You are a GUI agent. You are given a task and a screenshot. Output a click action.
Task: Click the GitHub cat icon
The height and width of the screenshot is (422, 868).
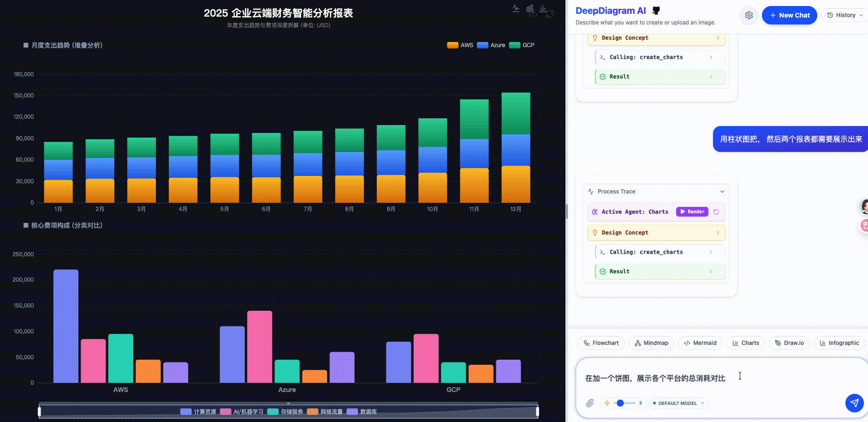click(656, 11)
